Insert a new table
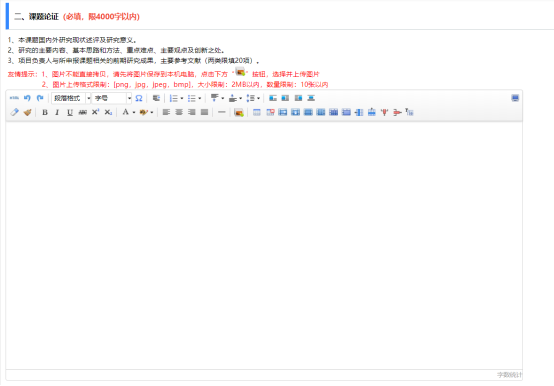The height and width of the screenshot is (386, 554). point(257,112)
